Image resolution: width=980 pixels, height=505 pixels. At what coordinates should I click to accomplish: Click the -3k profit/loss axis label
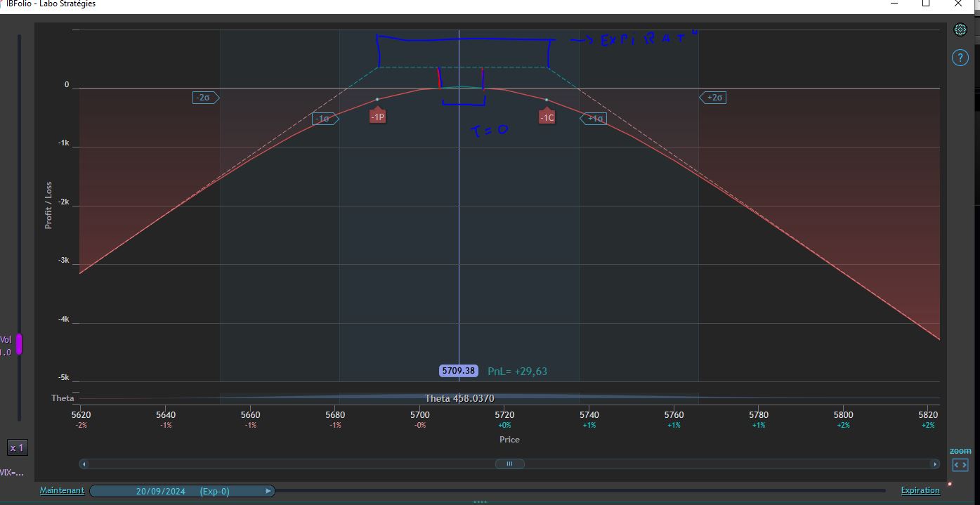point(64,261)
